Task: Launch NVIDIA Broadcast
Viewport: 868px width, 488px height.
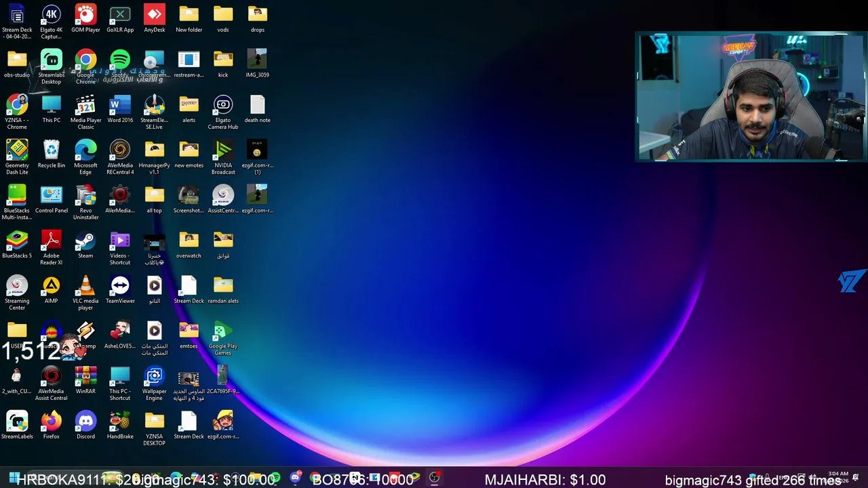Action: pos(223,157)
